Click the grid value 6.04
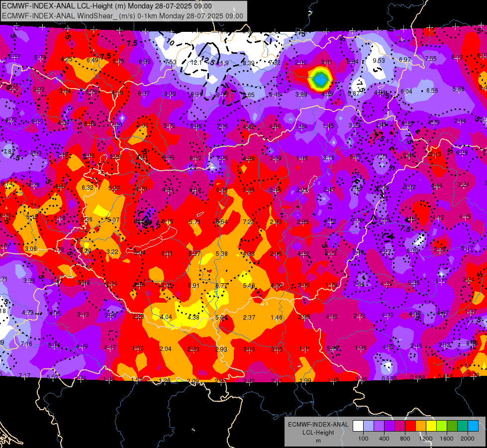 pyautogui.click(x=406, y=92)
